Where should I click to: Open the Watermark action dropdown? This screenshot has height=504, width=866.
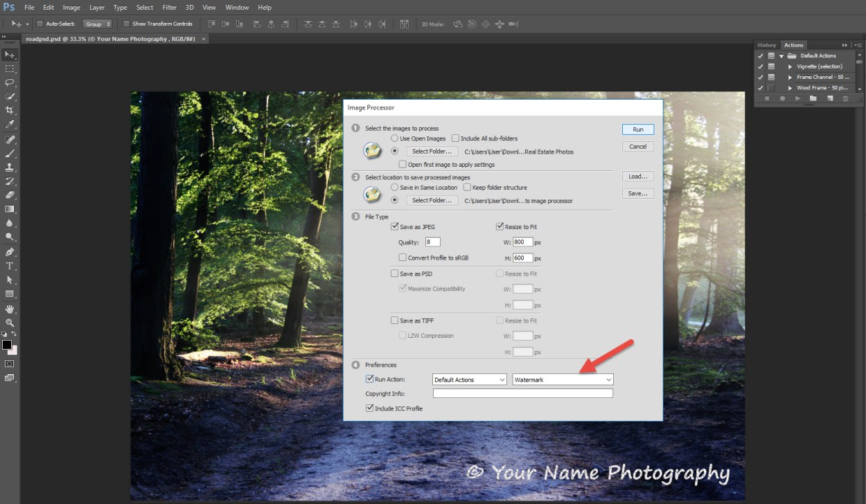pyautogui.click(x=563, y=379)
